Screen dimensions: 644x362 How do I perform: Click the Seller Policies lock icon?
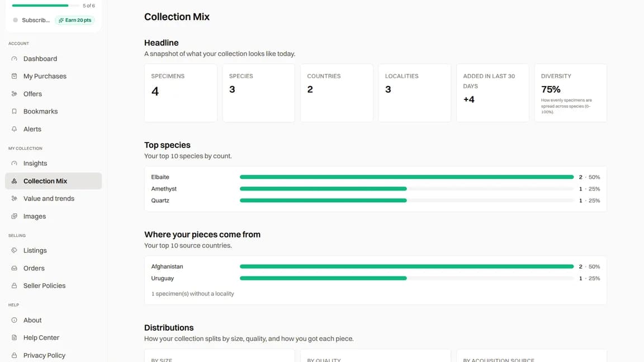15,285
